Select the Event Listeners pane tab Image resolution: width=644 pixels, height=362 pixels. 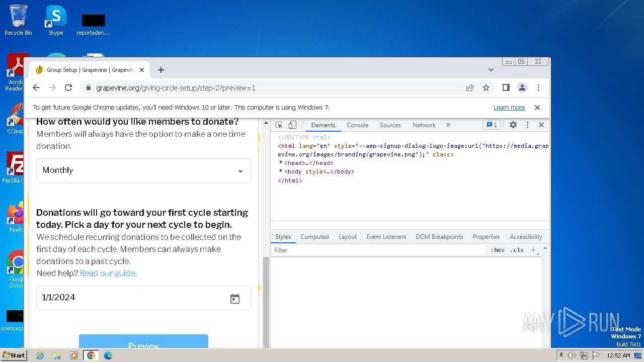(x=386, y=237)
